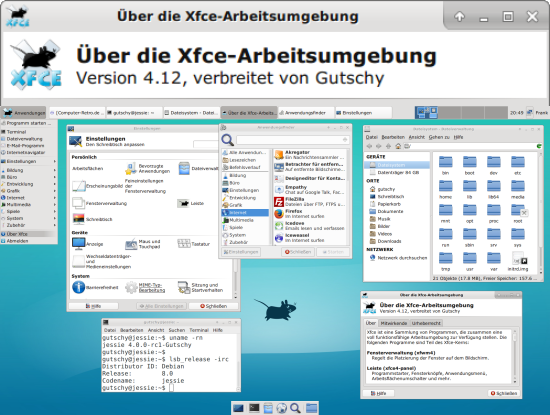The height and width of the screenshot is (415, 550).
Task: Open the Bearbeiten menu in terminal window
Action: click(x=132, y=330)
